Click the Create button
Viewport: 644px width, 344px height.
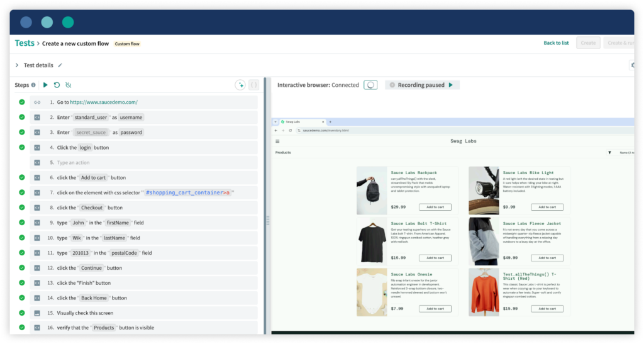(x=588, y=43)
